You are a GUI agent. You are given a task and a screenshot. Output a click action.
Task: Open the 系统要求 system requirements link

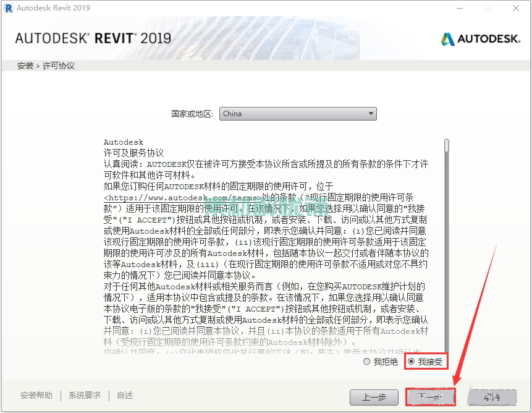pyautogui.click(x=85, y=395)
